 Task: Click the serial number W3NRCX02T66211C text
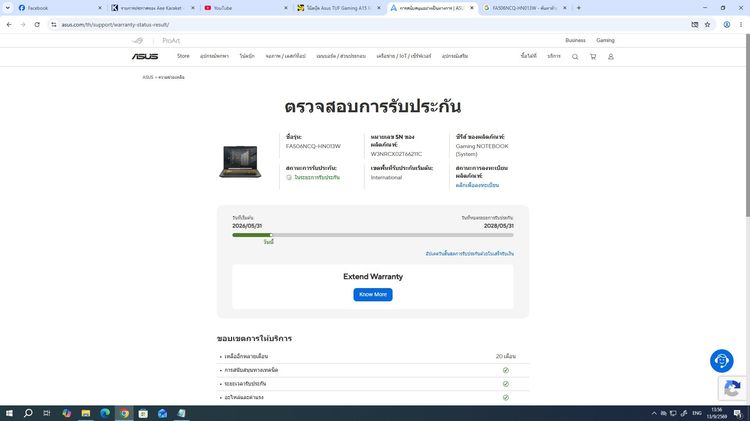tap(396, 154)
